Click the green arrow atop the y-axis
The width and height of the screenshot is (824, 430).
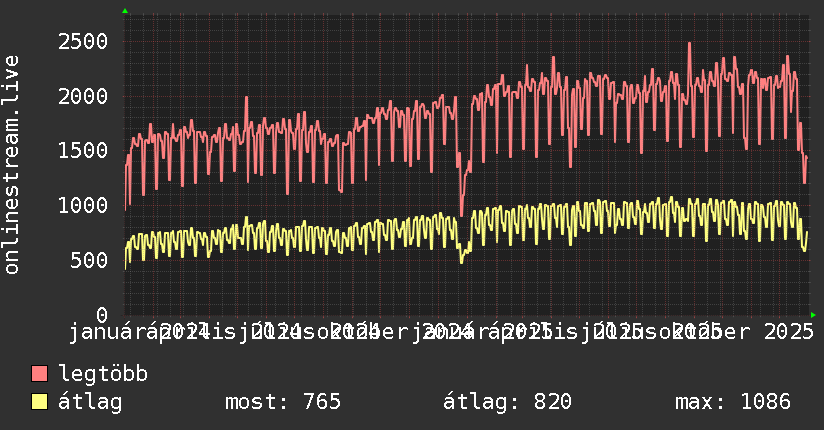click(125, 11)
